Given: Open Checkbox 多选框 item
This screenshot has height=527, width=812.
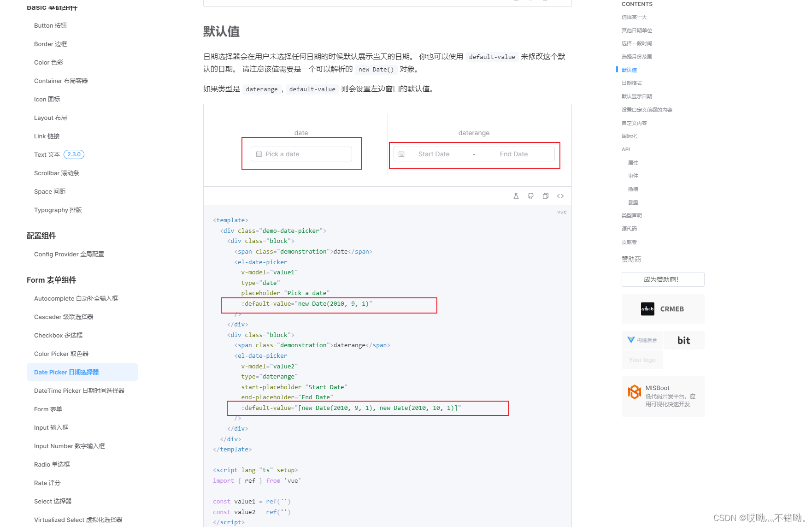Looking at the screenshot, I should (58, 335).
